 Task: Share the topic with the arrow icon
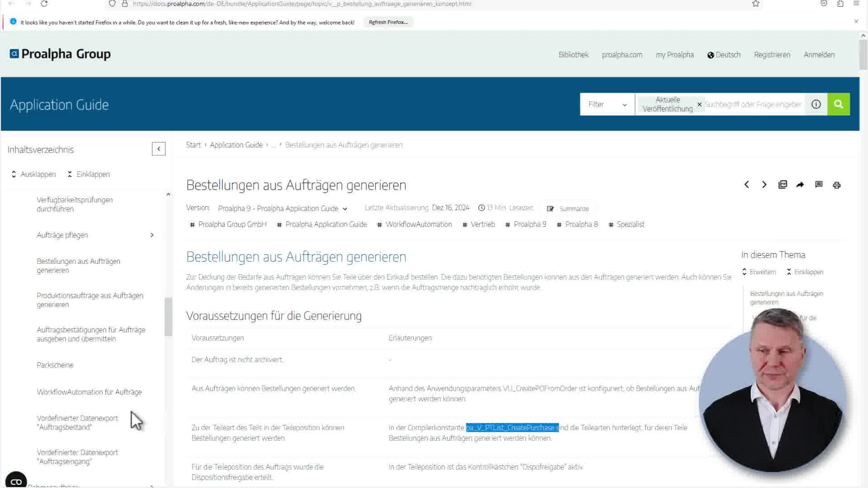[x=800, y=184]
